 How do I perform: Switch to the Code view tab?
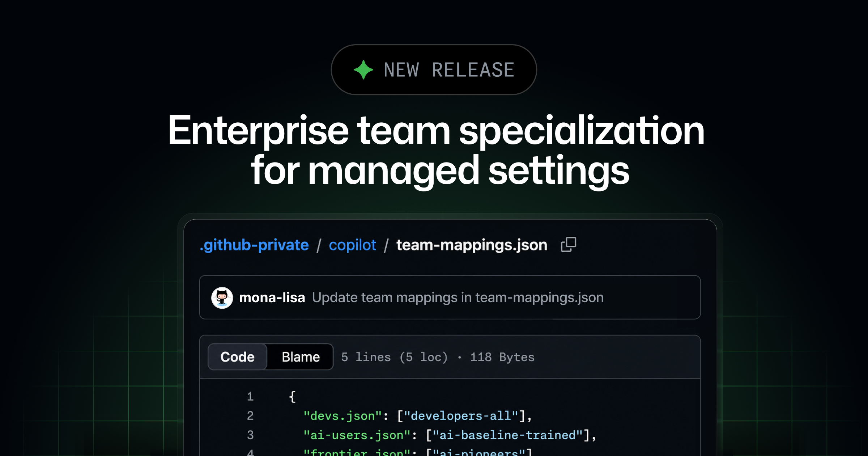click(x=238, y=357)
